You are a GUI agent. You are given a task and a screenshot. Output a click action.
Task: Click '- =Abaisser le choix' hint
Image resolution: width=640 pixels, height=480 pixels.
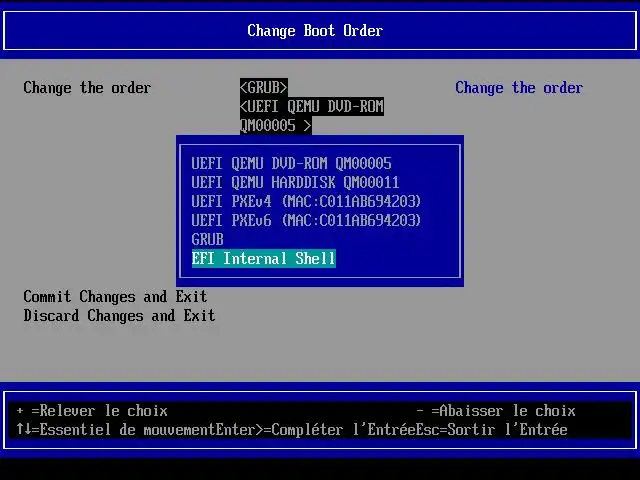click(x=496, y=411)
